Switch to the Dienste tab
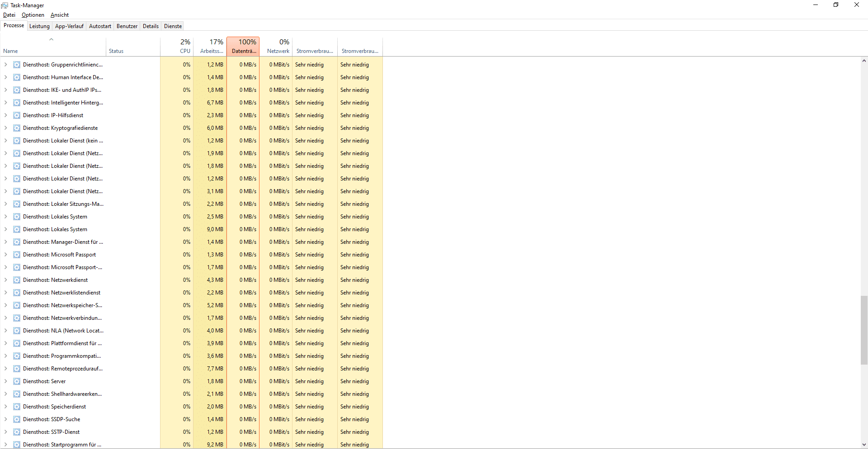Viewport: 868px width, 451px height. [173, 26]
